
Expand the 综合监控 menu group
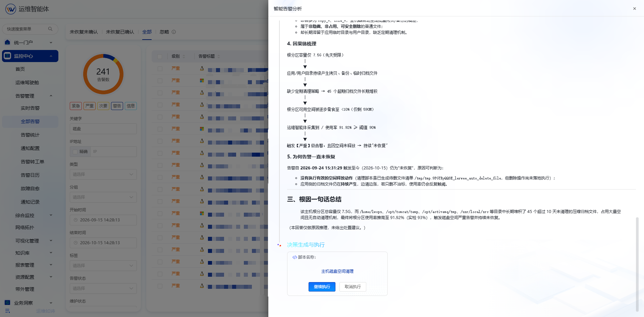[30, 215]
